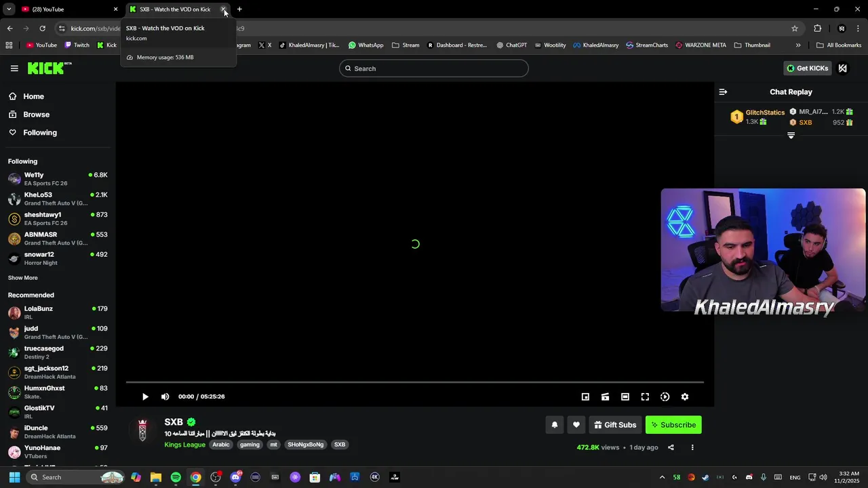This screenshot has height=488, width=868.
Task: Click the video progress bar
Action: click(415, 382)
